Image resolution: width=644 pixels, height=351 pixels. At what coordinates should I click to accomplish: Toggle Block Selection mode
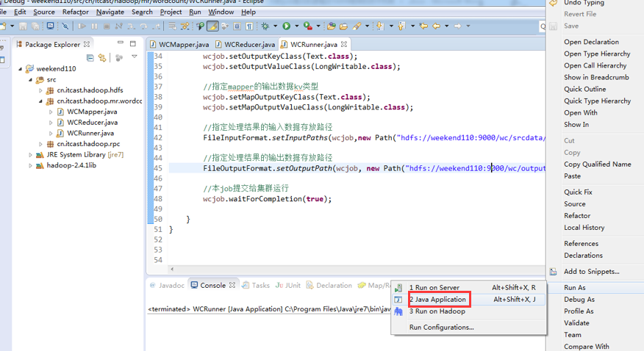(x=237, y=26)
